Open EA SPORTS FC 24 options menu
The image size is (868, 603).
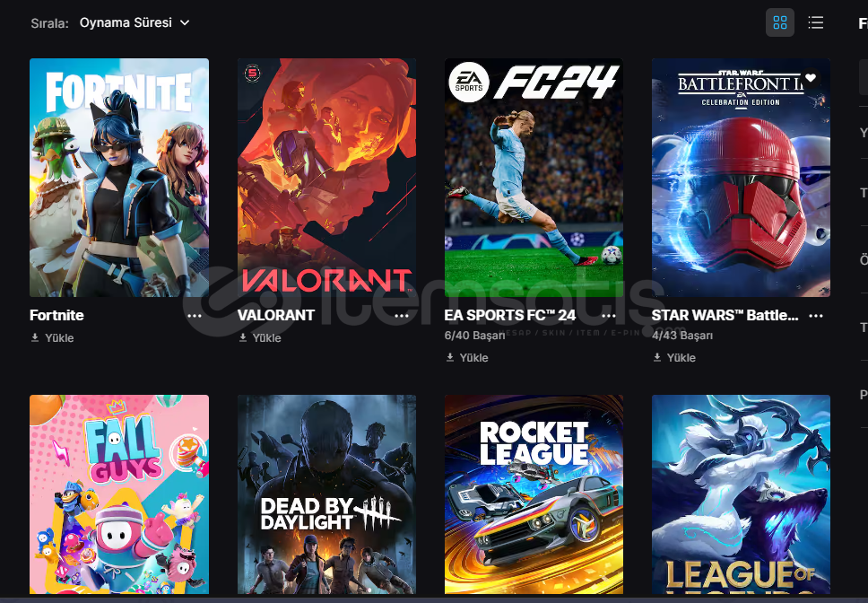(x=608, y=316)
